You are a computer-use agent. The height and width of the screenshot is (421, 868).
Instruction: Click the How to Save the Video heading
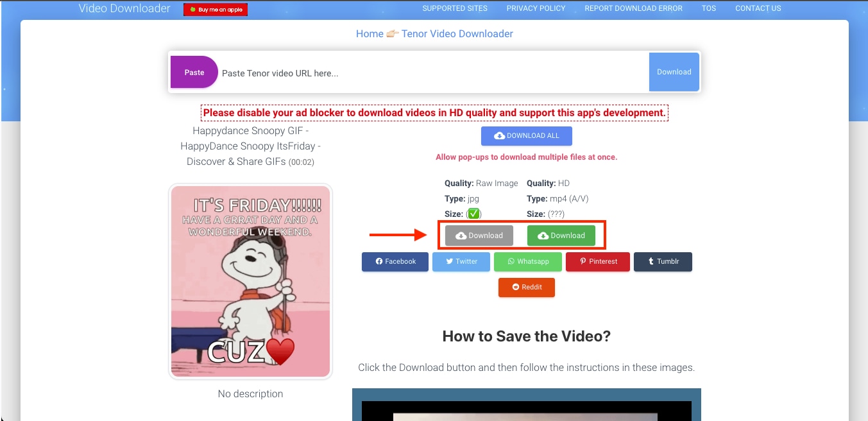[x=527, y=336]
